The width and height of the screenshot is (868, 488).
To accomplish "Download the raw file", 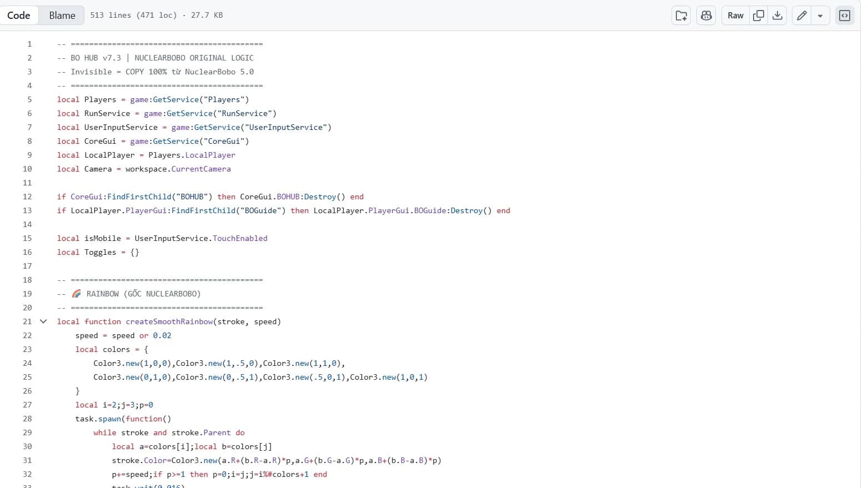I will [x=777, y=16].
